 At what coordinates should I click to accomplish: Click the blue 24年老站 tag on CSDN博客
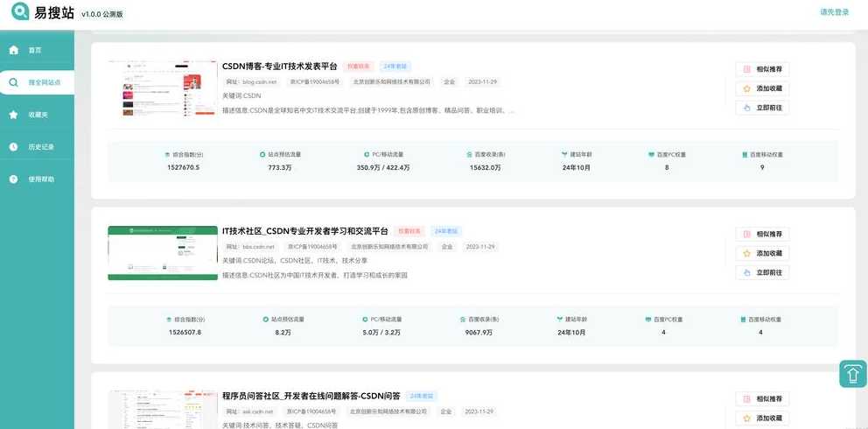pos(395,67)
